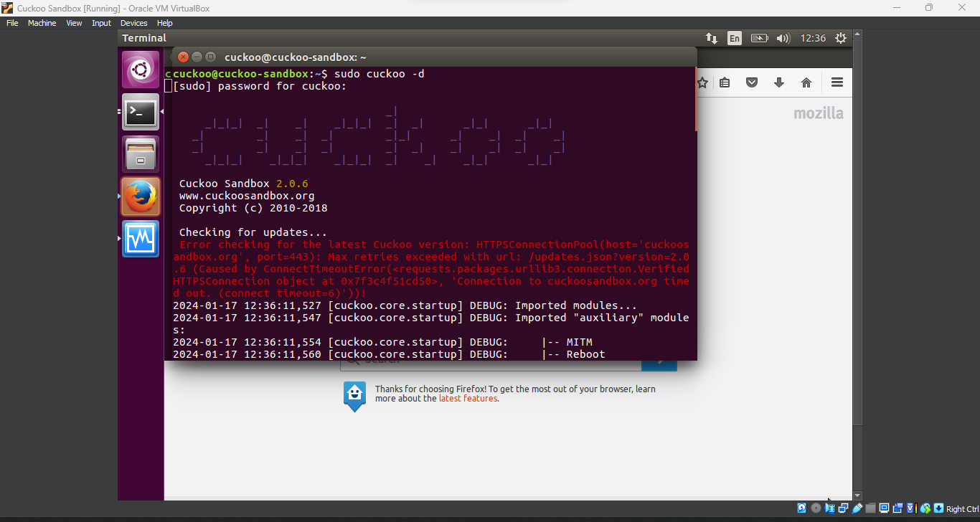Click the mouse integration status icon
Screen dimensions: 980x522
point(925,508)
